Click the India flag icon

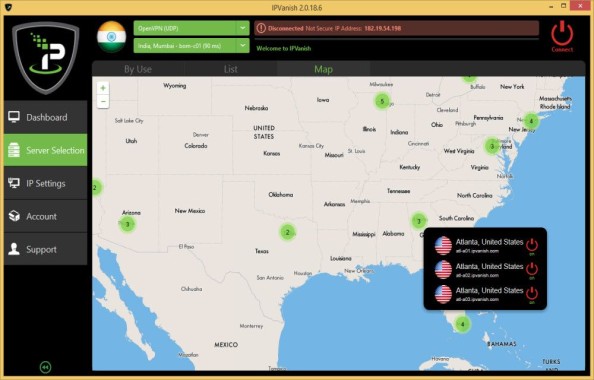click(111, 37)
